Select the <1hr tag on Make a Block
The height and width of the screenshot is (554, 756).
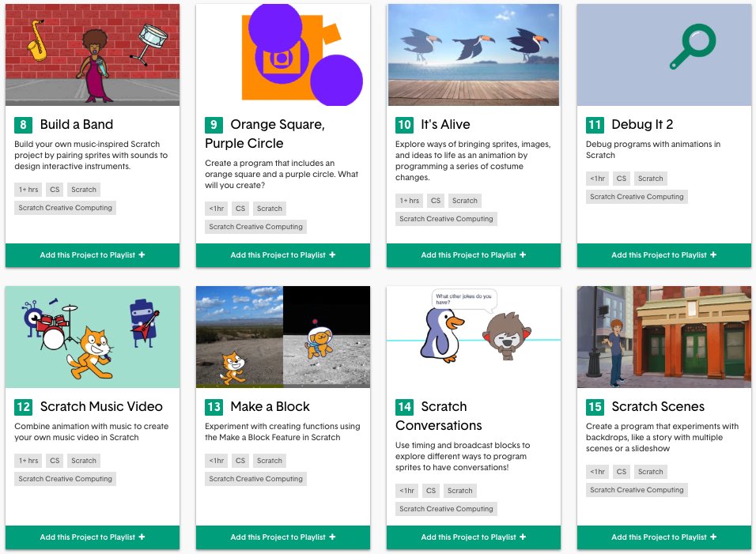coord(217,461)
